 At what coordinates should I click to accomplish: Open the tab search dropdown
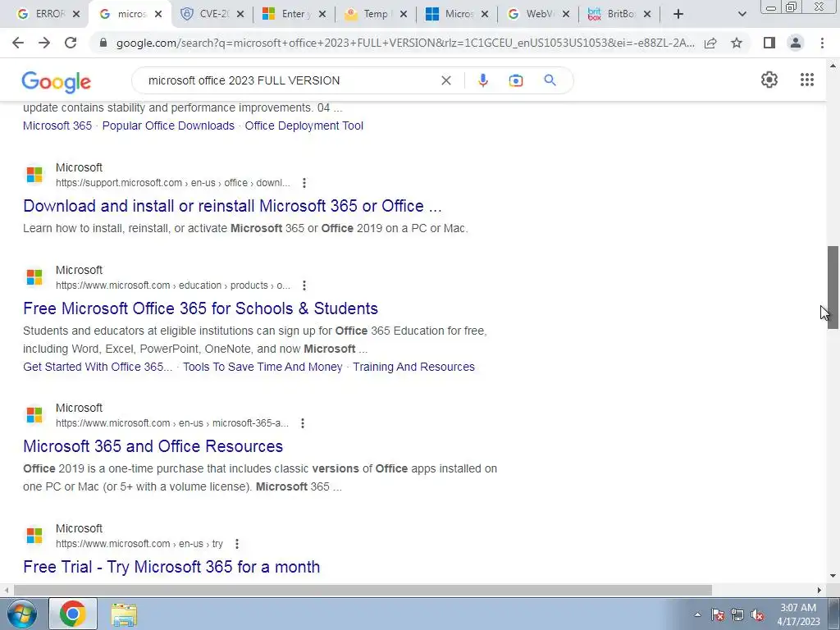(x=742, y=14)
